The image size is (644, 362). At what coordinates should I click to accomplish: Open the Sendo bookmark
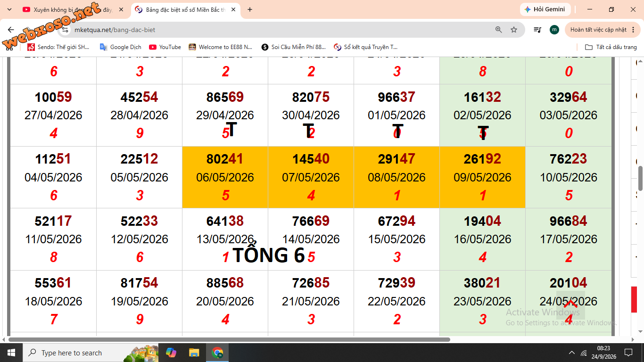pyautogui.click(x=58, y=47)
